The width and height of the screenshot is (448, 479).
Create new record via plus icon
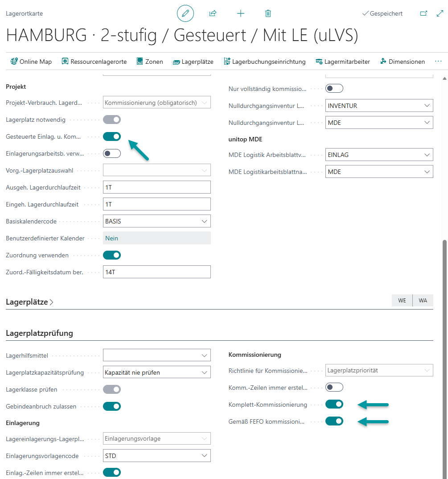[240, 13]
